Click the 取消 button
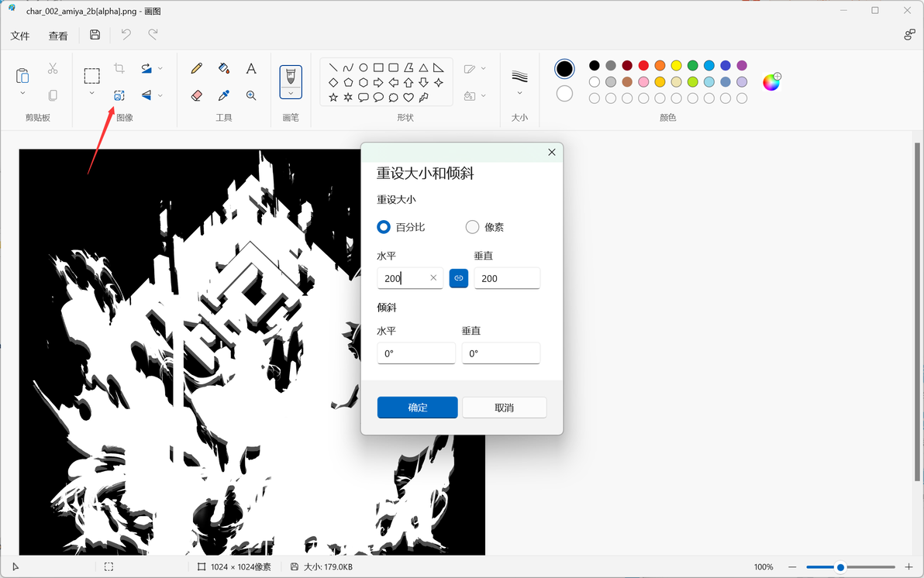 (x=505, y=407)
